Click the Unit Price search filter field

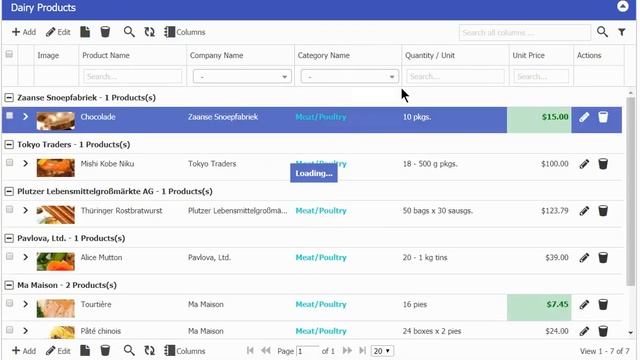click(541, 76)
